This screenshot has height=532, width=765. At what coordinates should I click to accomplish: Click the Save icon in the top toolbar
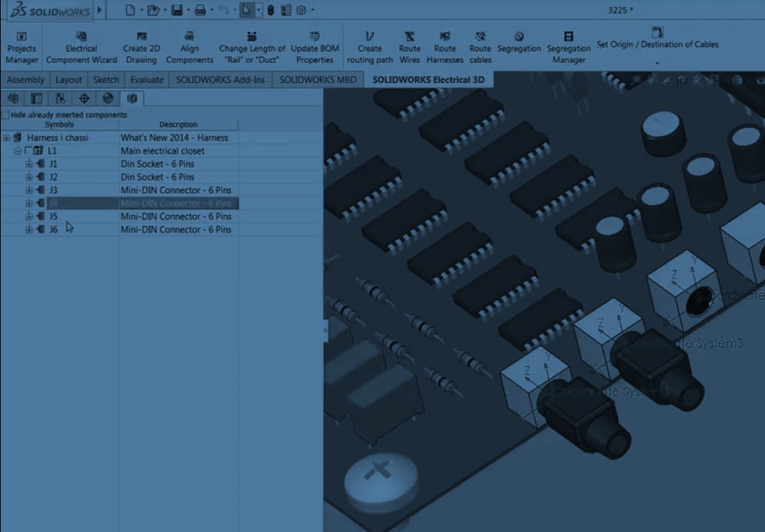coord(177,11)
